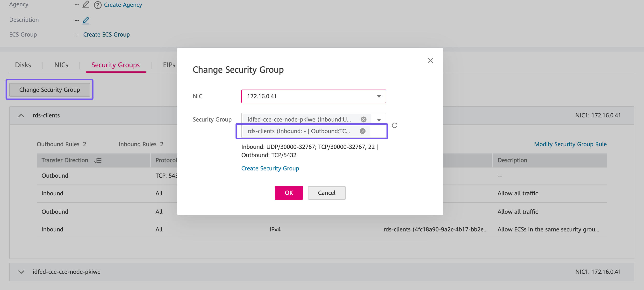Remove idfed-cce-cce-node-pkiwe security group tag

click(x=364, y=119)
